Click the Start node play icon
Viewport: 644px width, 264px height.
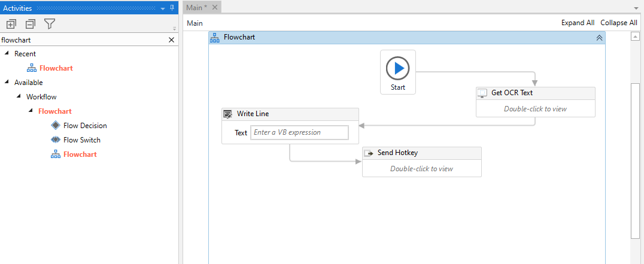(397, 68)
